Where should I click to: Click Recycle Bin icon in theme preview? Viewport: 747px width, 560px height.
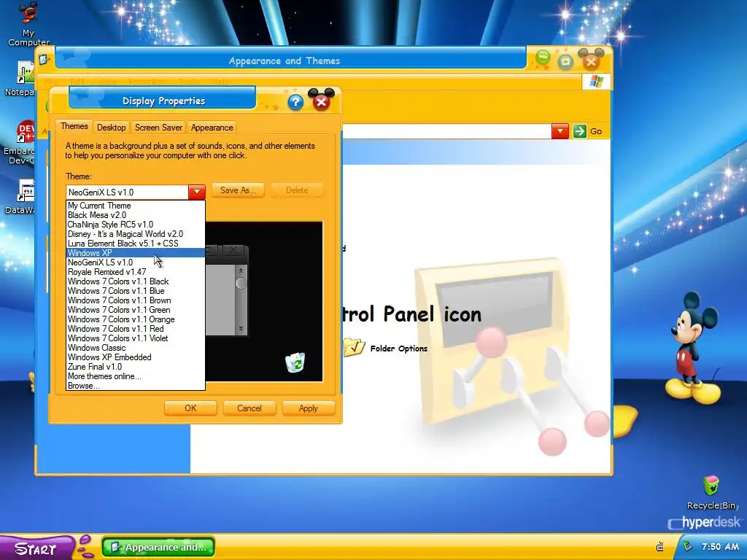295,362
